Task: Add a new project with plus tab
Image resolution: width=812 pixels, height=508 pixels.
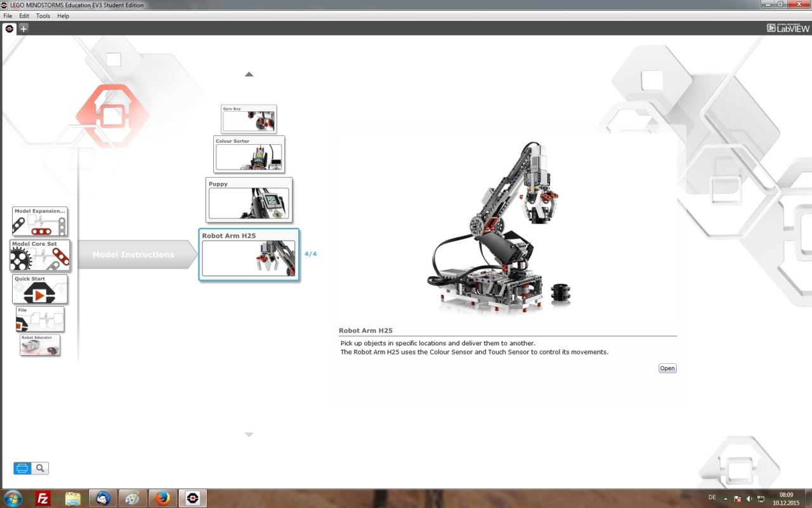Action: pos(23,29)
